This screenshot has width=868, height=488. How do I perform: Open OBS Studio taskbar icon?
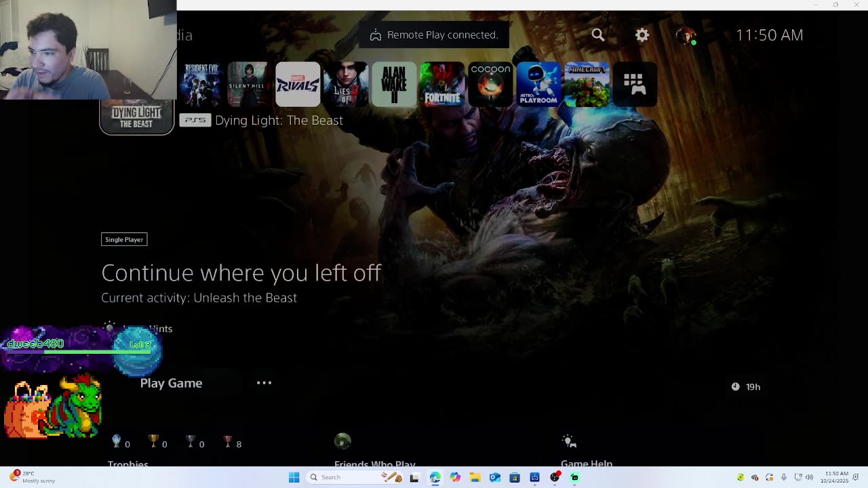click(555, 477)
